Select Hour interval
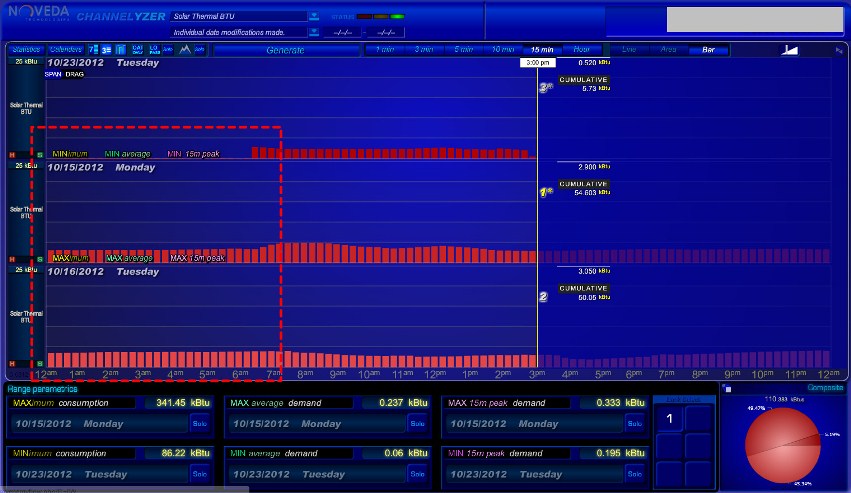The image size is (851, 493). pyautogui.click(x=581, y=49)
